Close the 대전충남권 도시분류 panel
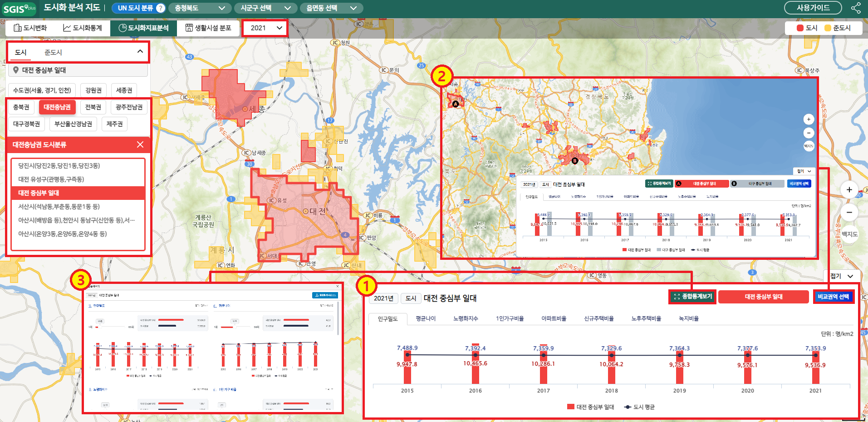The width and height of the screenshot is (868, 422). click(x=140, y=144)
